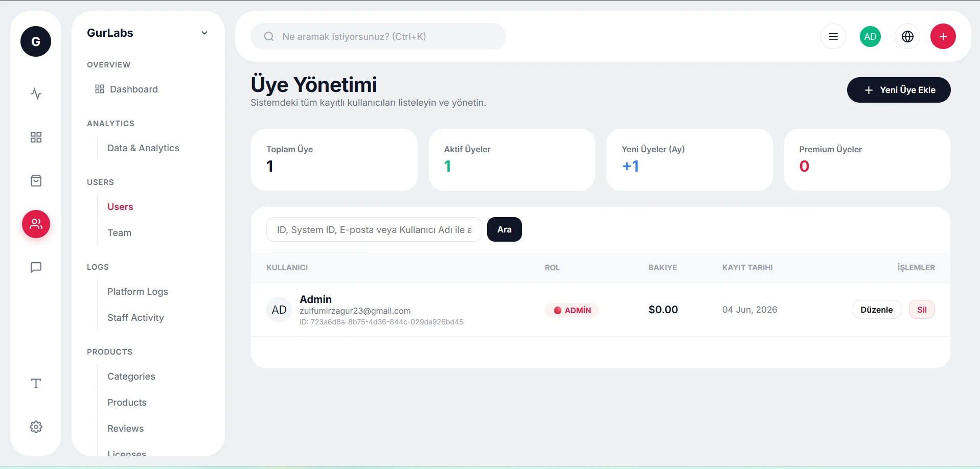Click the Üye Yönetimi page heading
The height and width of the screenshot is (469, 980).
coord(314,84)
